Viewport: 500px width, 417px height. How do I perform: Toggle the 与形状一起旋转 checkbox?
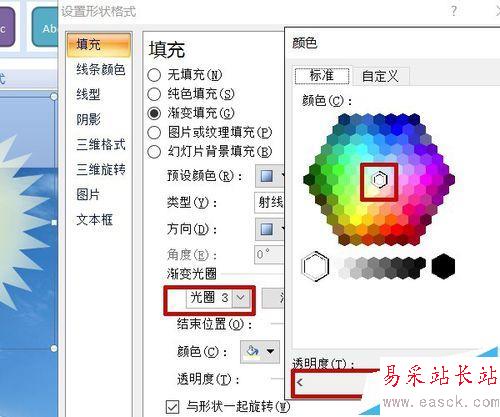click(173, 407)
